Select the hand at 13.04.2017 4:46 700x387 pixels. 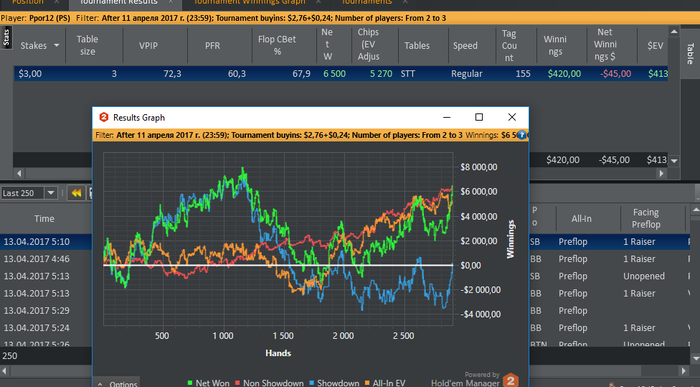pyautogui.click(x=37, y=259)
